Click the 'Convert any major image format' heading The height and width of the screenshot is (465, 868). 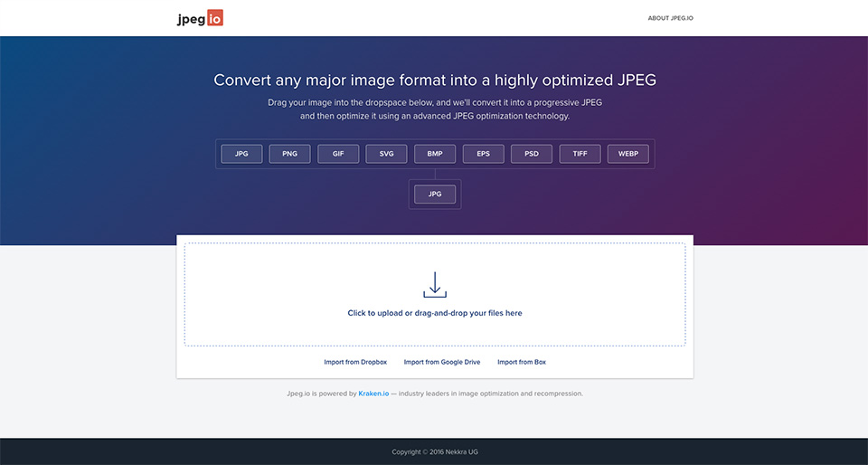(435, 81)
